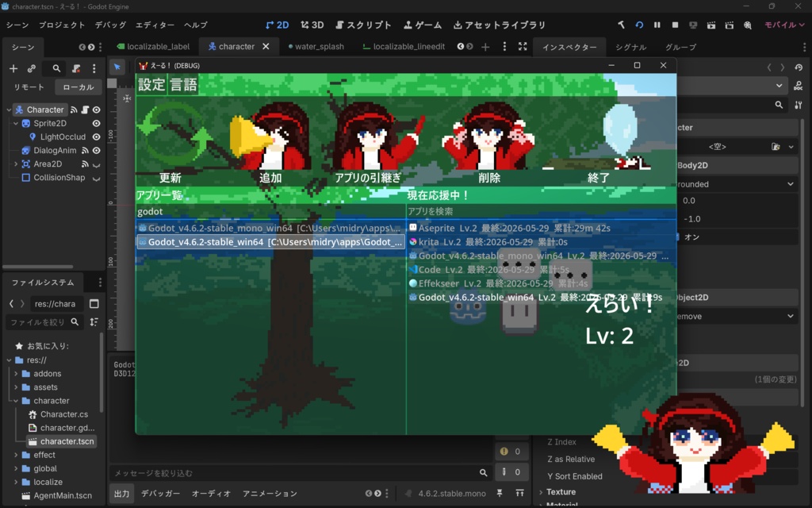Open the モバイル renderer dropdown
This screenshot has width=812, height=508.
click(x=784, y=25)
